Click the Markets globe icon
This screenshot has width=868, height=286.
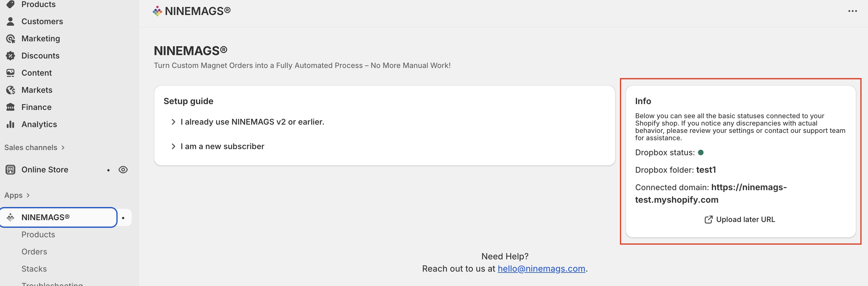coord(10,90)
